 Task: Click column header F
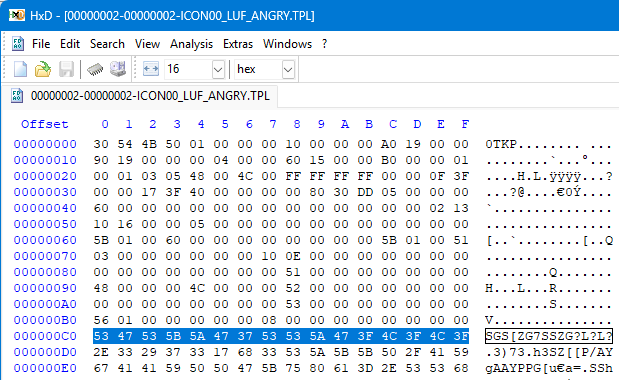(465, 124)
